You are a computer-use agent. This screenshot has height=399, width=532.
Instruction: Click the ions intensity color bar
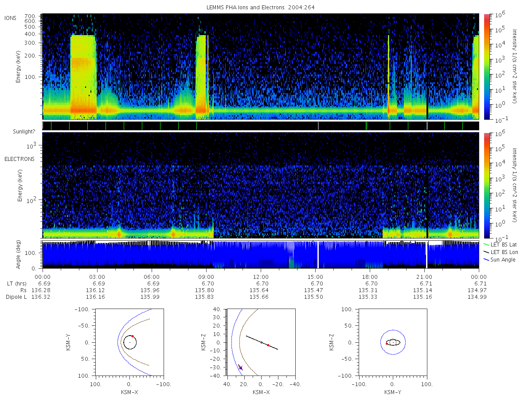coord(486,66)
